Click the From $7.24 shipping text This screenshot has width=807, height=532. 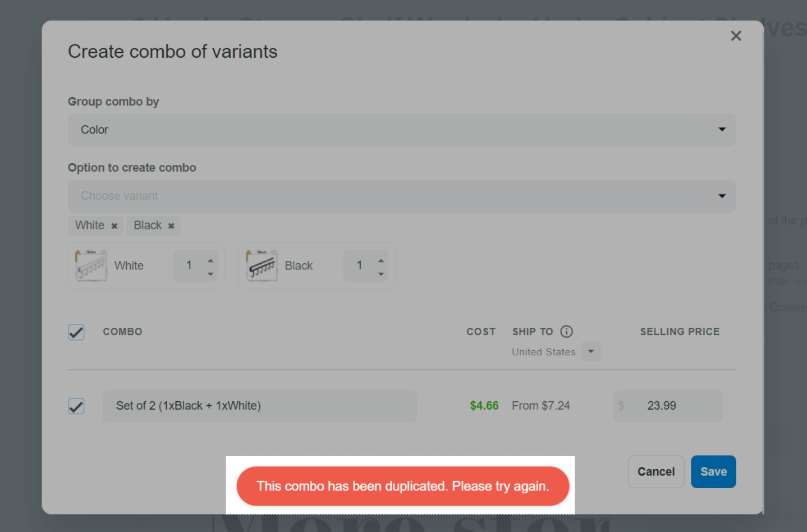click(x=541, y=406)
